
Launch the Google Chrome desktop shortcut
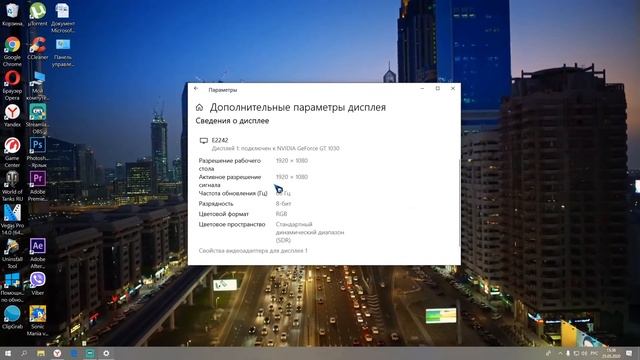(12, 51)
